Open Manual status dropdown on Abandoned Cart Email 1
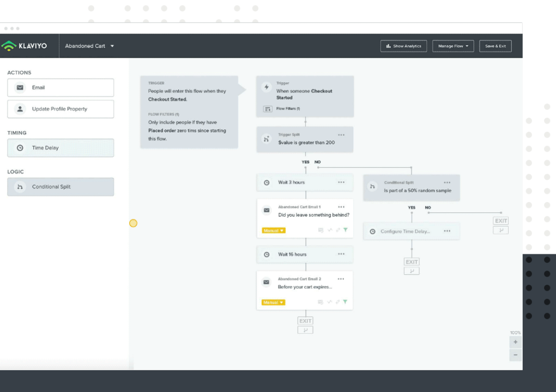The height and width of the screenshot is (392, 556). pos(274,231)
